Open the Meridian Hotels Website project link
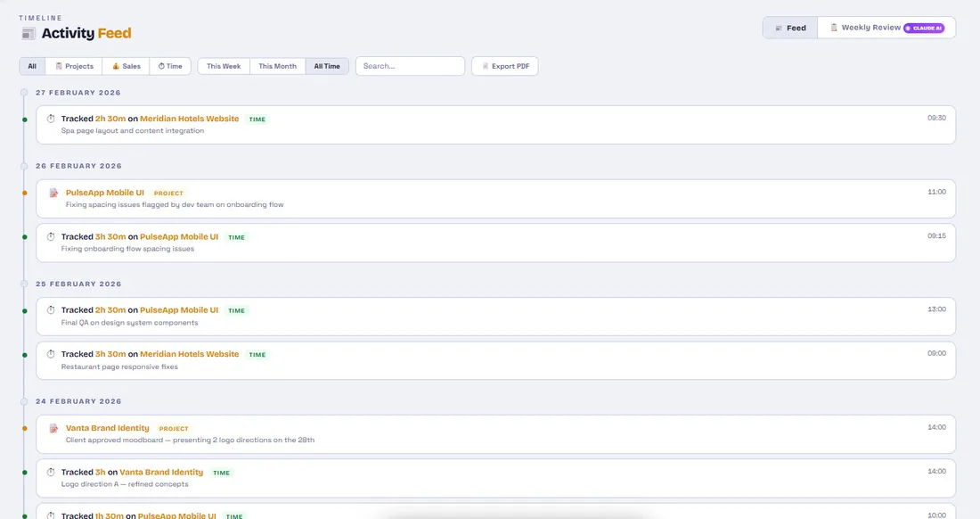 (x=190, y=118)
